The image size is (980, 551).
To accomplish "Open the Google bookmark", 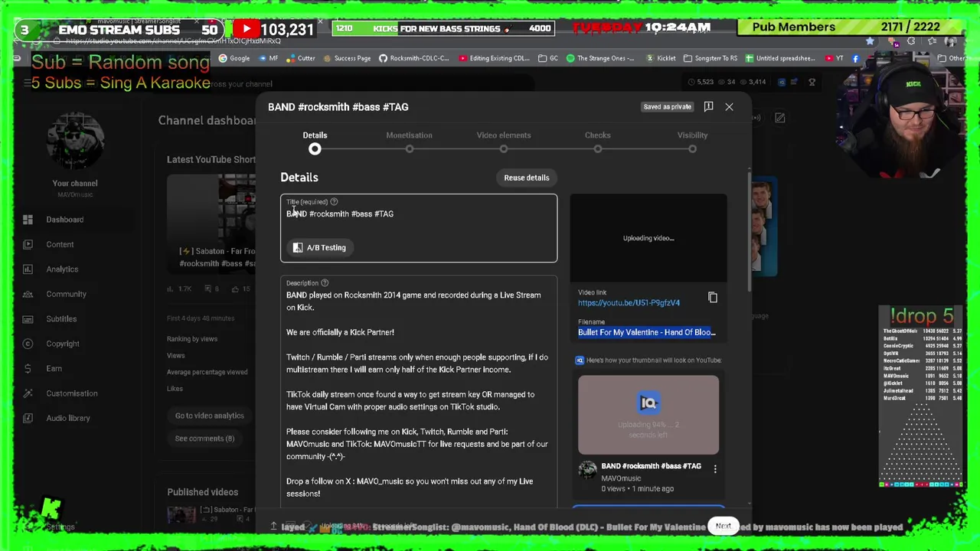I will pos(234,58).
